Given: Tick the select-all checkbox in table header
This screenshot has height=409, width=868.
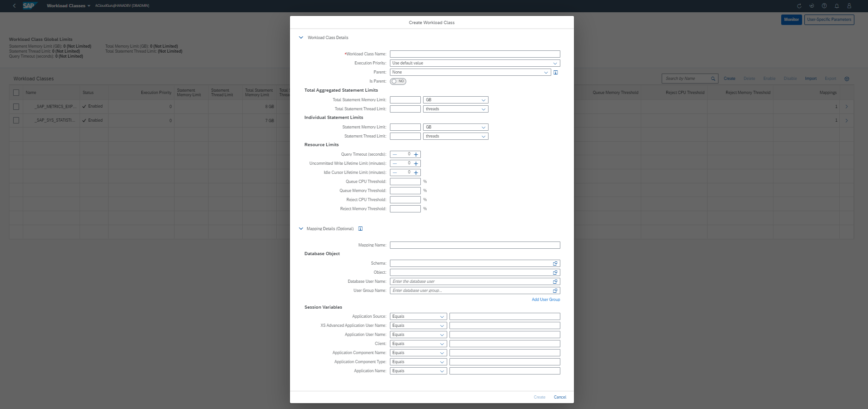Looking at the screenshot, I should 16,93.
